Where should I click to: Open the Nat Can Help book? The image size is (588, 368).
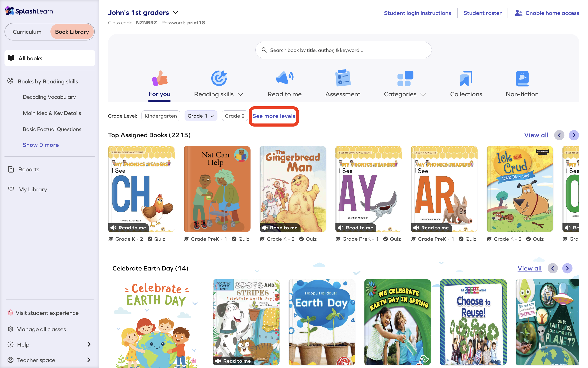(217, 189)
